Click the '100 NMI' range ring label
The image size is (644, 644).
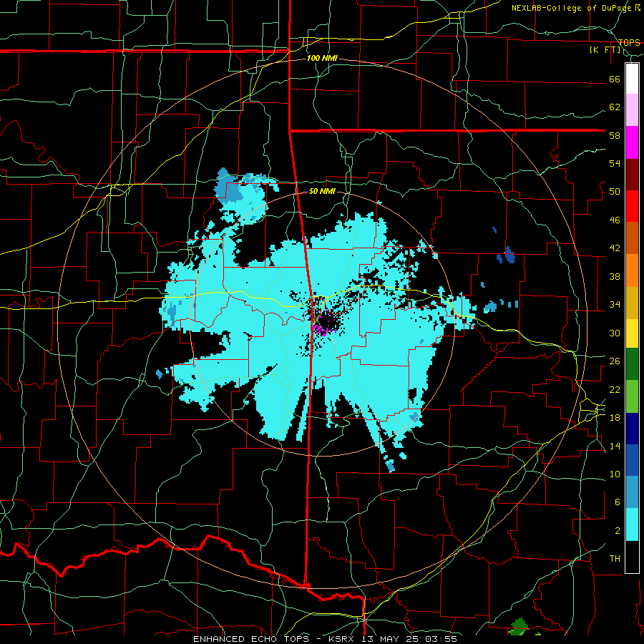pos(322,59)
